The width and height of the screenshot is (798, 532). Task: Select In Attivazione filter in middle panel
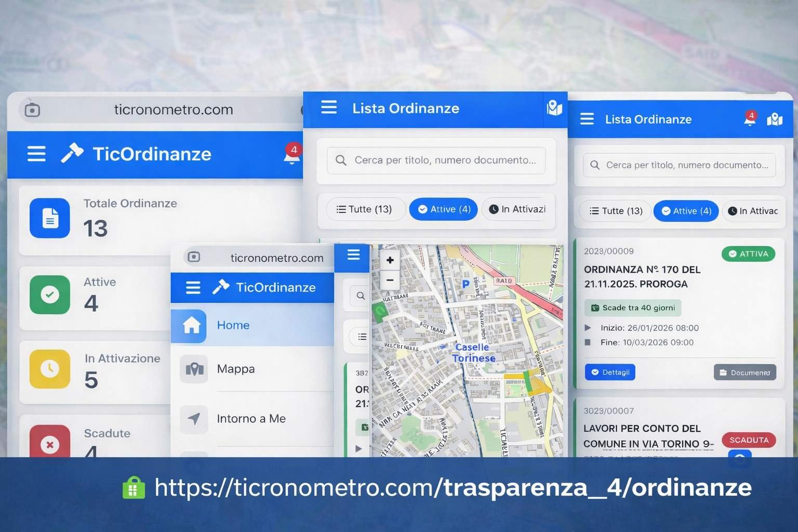pyautogui.click(x=517, y=209)
